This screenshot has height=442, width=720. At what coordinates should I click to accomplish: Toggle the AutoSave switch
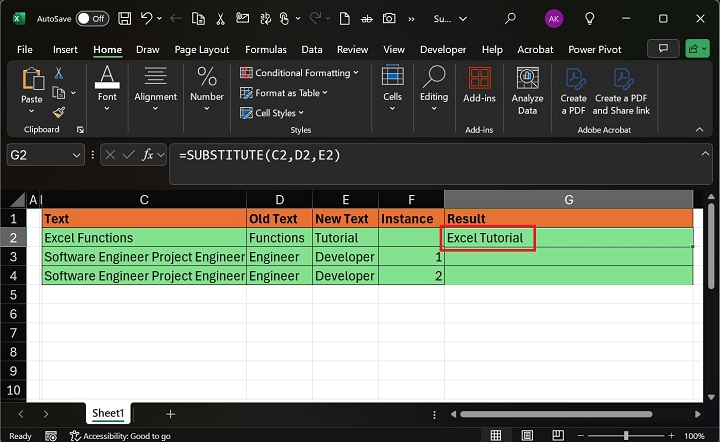[x=92, y=18]
